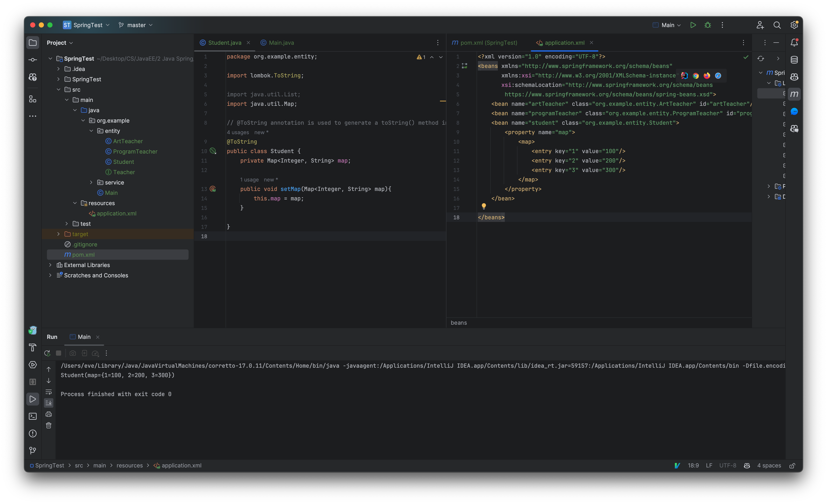Expand External Libraries in project panel
Screen dimensions: 827x504
pos(50,264)
